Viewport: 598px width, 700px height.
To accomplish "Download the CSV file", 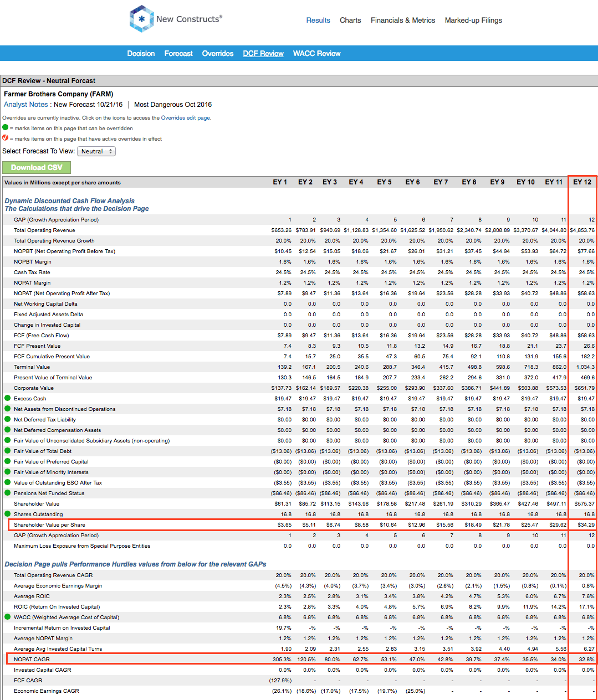I will pyautogui.click(x=37, y=167).
